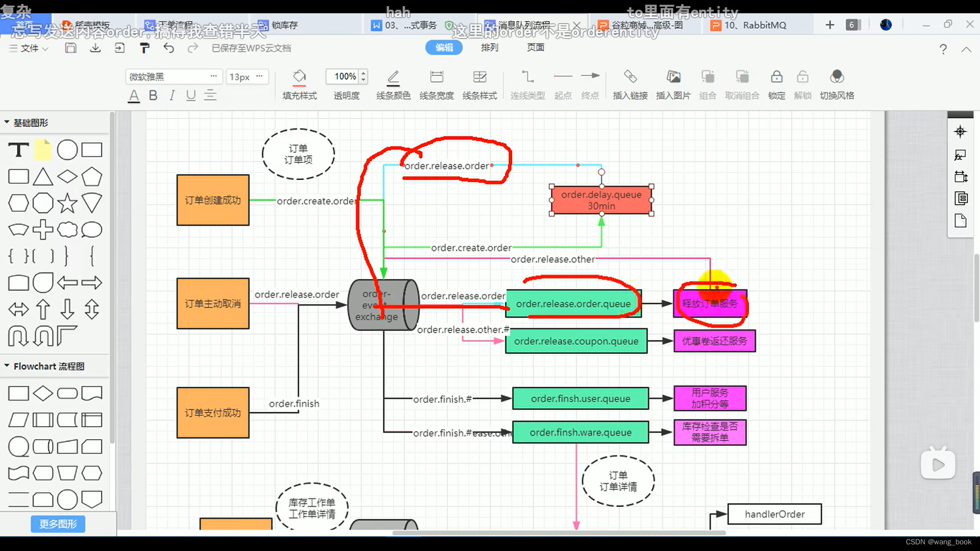Click the user avatar icon in title bar
Screen dimensions: 980x551
coord(886,25)
